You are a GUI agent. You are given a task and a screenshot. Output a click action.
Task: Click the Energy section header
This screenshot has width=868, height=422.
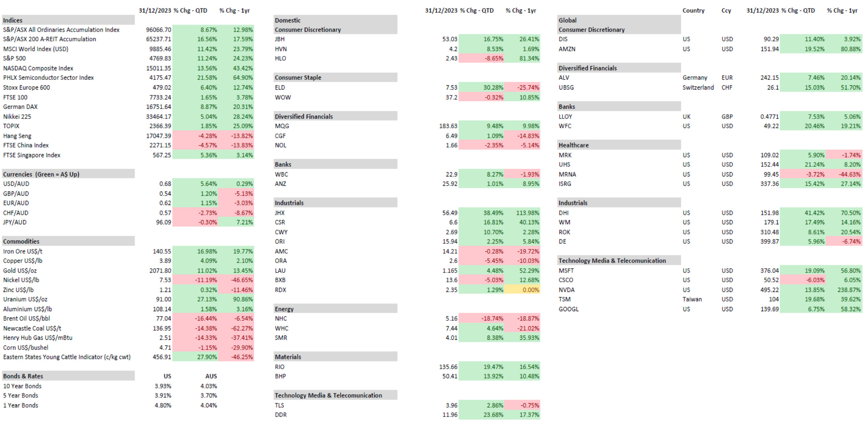click(x=284, y=309)
